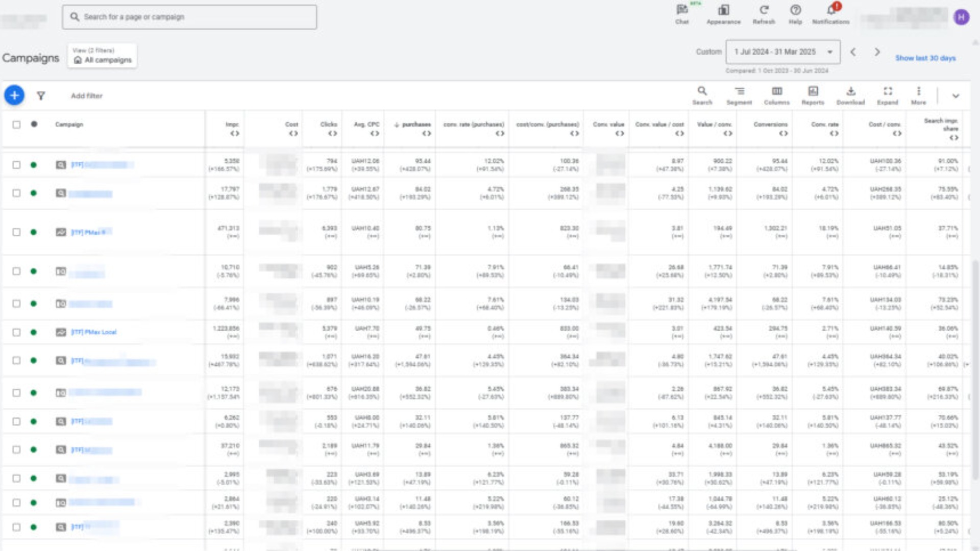Expand the Conversions column width arrows
Viewport: 980px width, 551px height.
coord(783,134)
